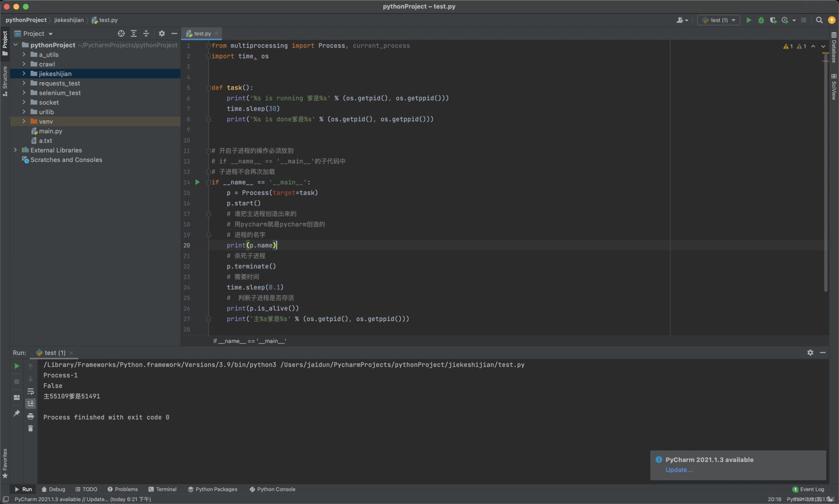Open Run tool window settings gear
Viewport: 839px width, 504px height.
coord(810,353)
